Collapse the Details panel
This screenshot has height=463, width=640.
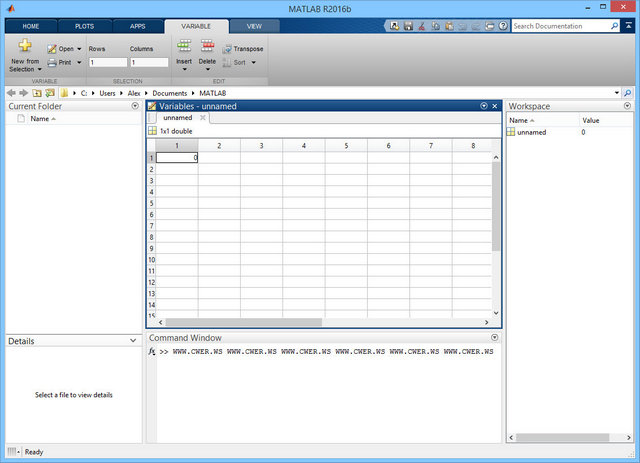click(135, 340)
